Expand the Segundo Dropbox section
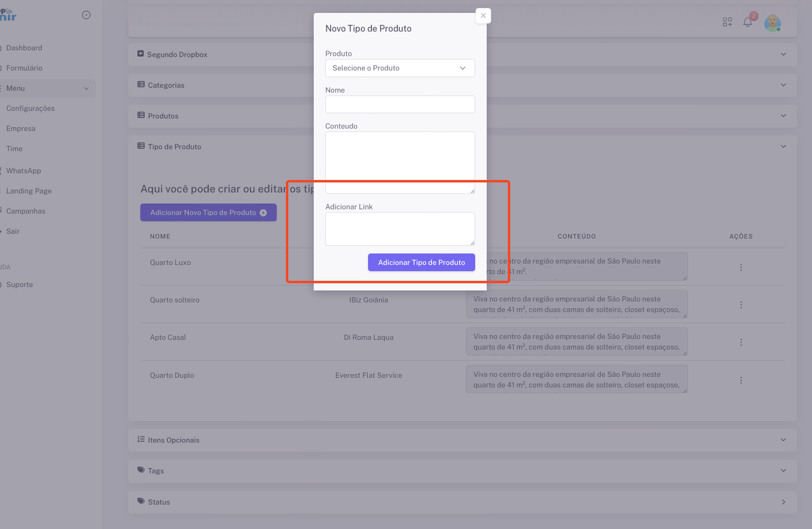This screenshot has height=529, width=812. (783, 54)
